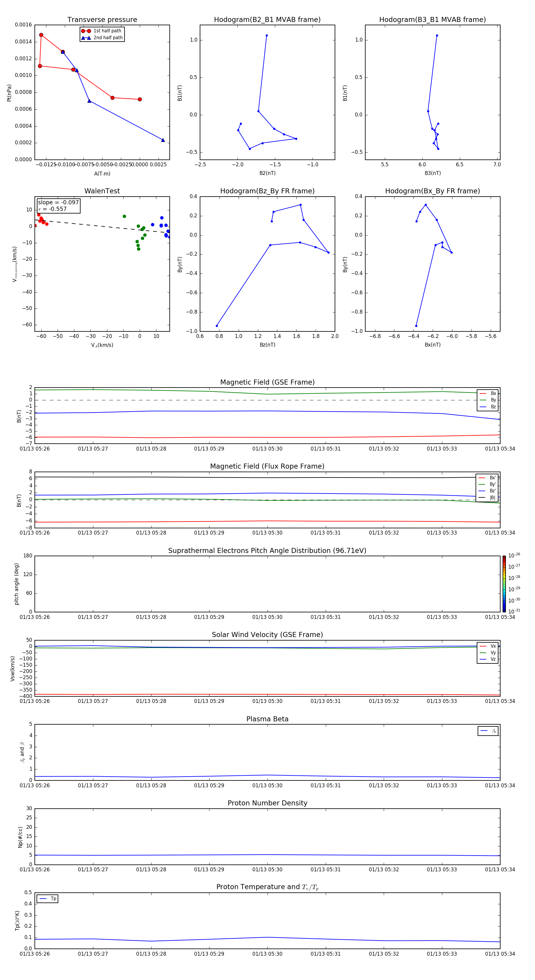Click the '|B|' legend entry
Viewport: 535px width, 980px height.
click(x=487, y=498)
